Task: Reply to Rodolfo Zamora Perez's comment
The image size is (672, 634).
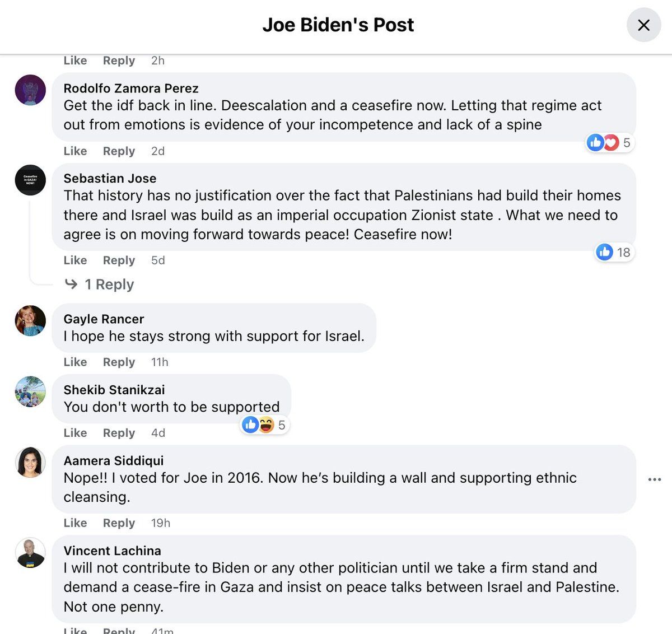Action: (x=119, y=151)
